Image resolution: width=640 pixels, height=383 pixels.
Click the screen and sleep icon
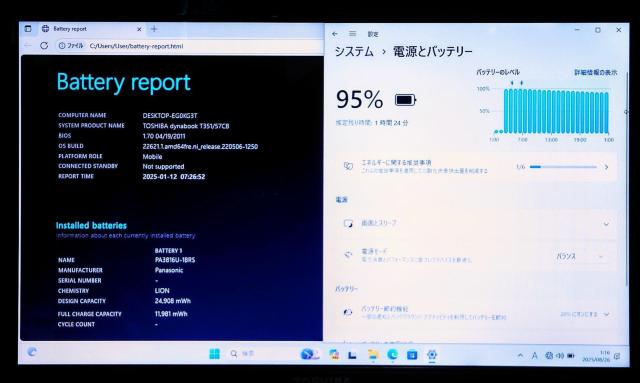pos(348,223)
